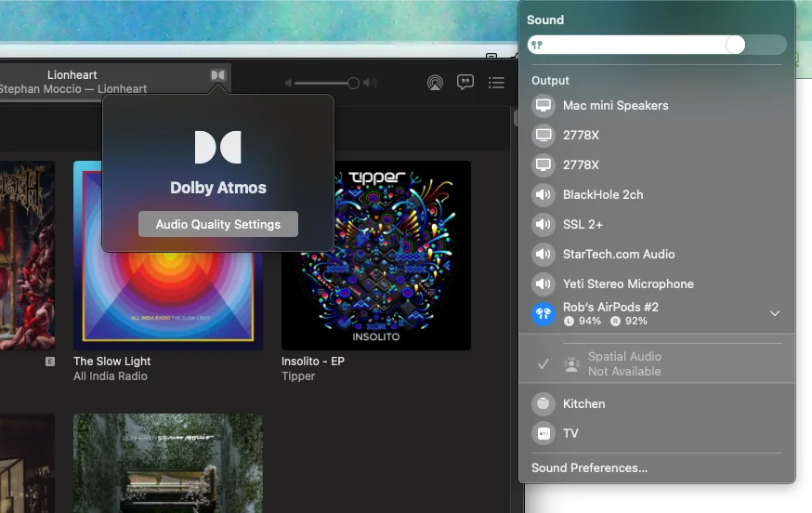Click the Stephan Moccio — Lionheart subtitle
This screenshot has height=513, width=812.
(x=73, y=88)
